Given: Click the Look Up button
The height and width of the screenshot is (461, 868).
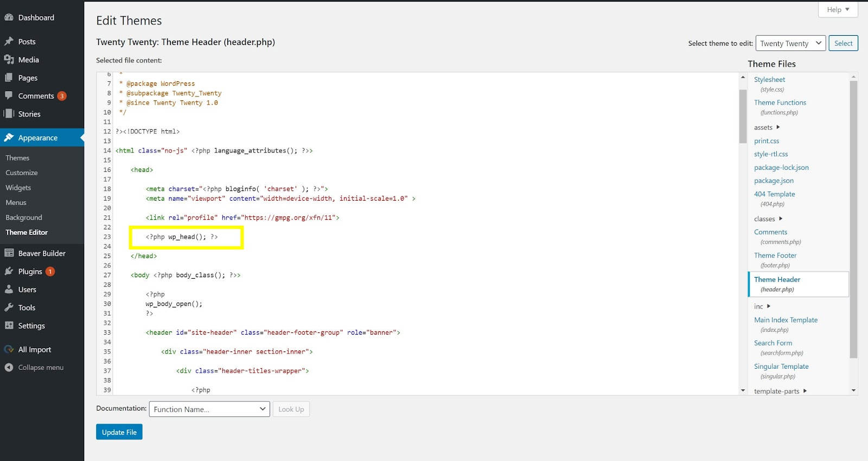Looking at the screenshot, I should (x=291, y=409).
